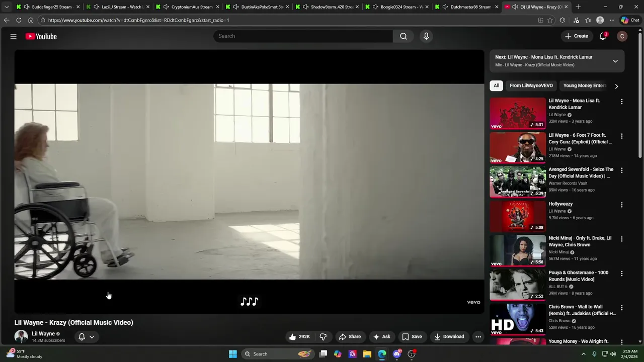Click the main video player area
The width and height of the screenshot is (644, 362).
[249, 182]
